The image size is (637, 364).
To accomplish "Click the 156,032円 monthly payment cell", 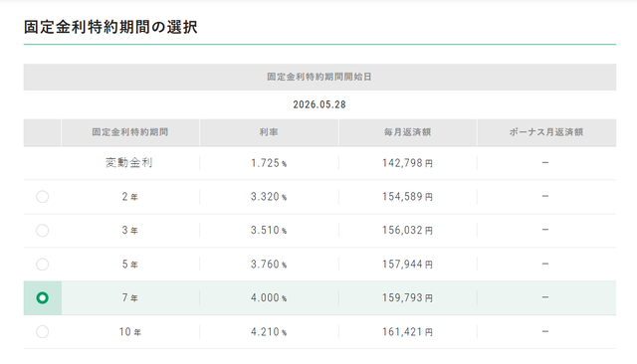I will 407,231.
